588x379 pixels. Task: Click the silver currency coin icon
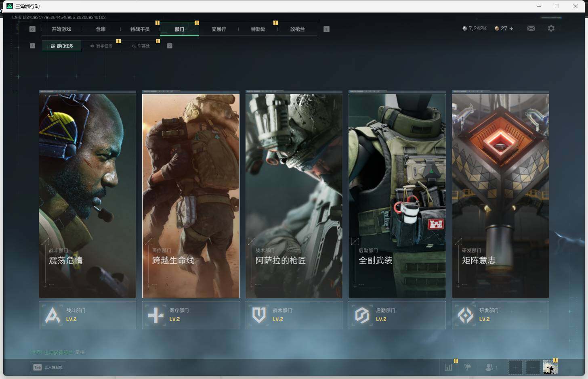(x=464, y=28)
